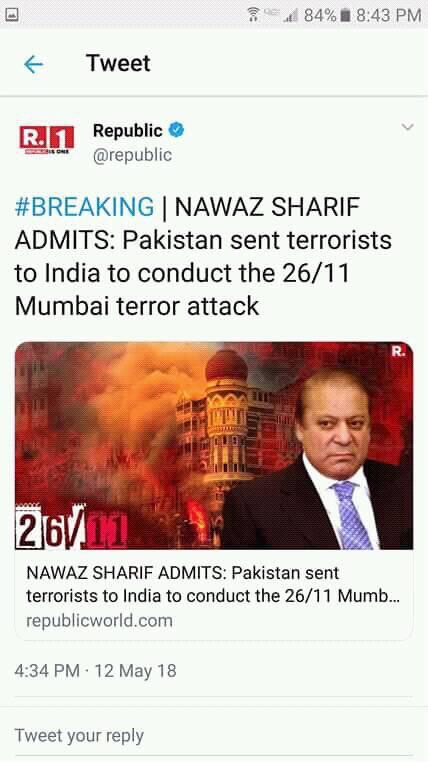
Task: Click the blue verified badge next to Republic
Action: click(x=176, y=130)
